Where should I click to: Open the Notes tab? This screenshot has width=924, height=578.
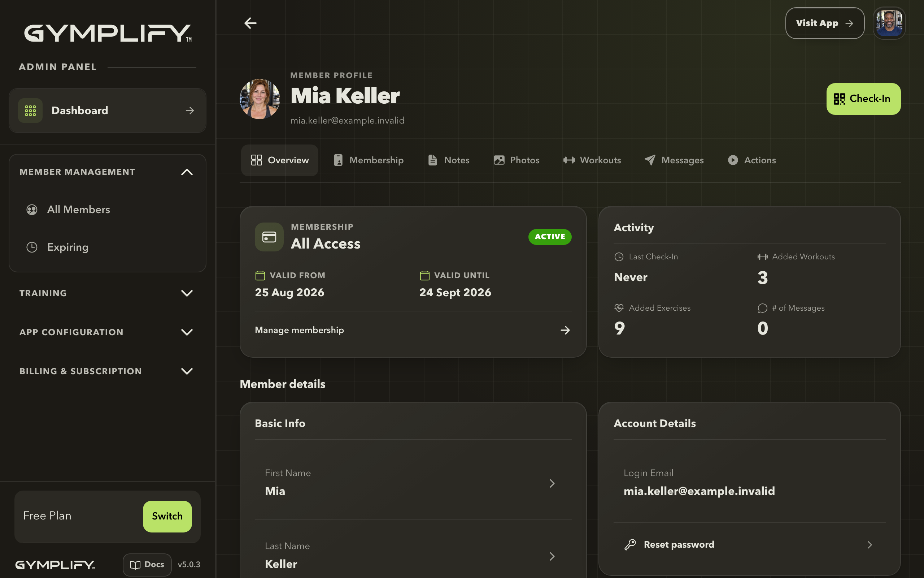pyautogui.click(x=449, y=160)
